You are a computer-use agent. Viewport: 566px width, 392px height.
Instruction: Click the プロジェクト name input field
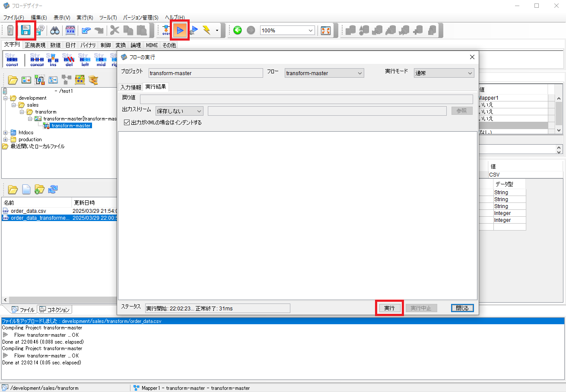coord(206,73)
